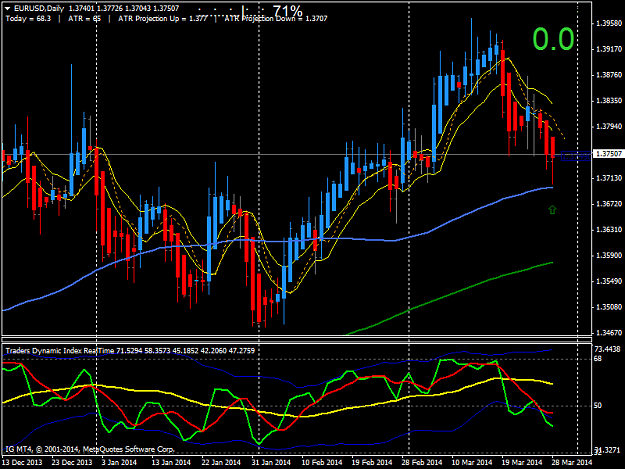Click price scale value 1.38760
Image resolution: width=625 pixels, height=469 pixels.
609,75
